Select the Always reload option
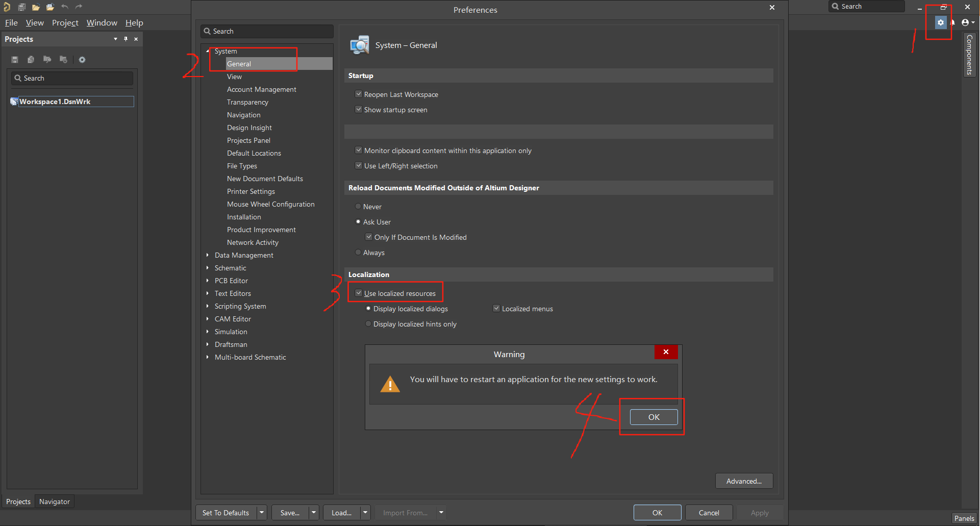980x526 pixels. (358, 252)
